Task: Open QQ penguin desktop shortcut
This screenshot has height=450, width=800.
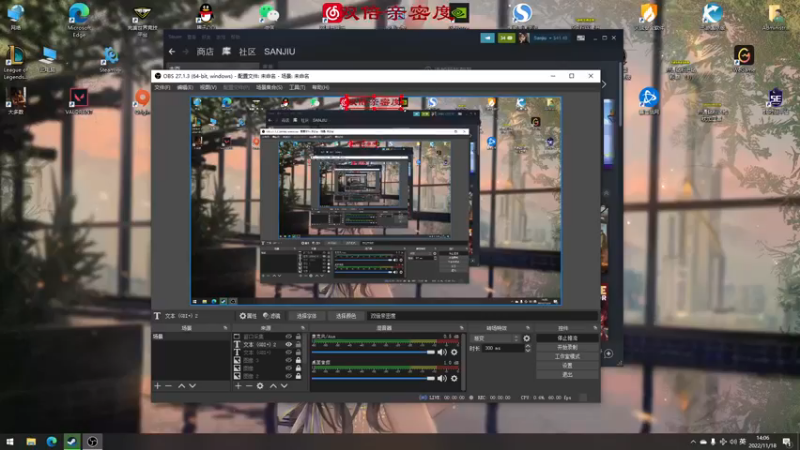Action: (x=206, y=15)
